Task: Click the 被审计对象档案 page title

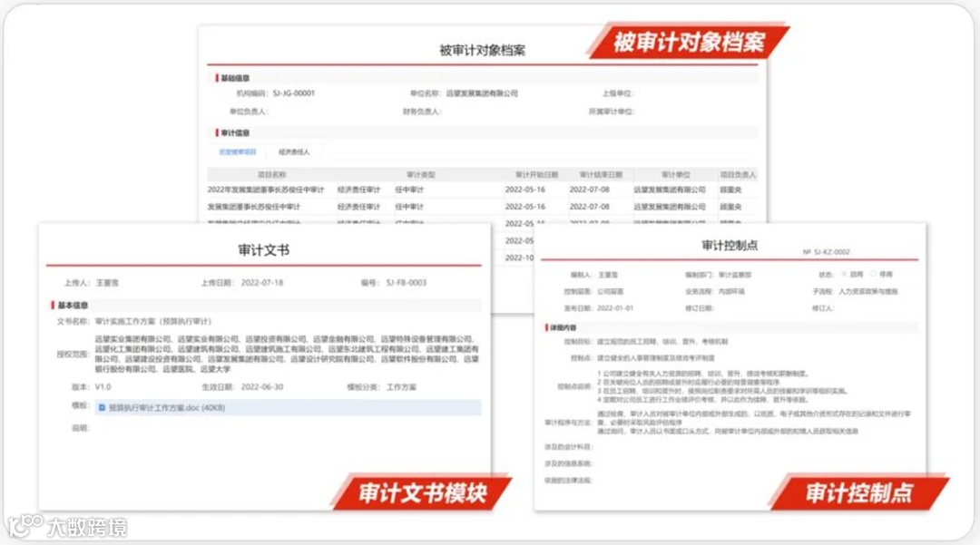Action: (x=482, y=51)
